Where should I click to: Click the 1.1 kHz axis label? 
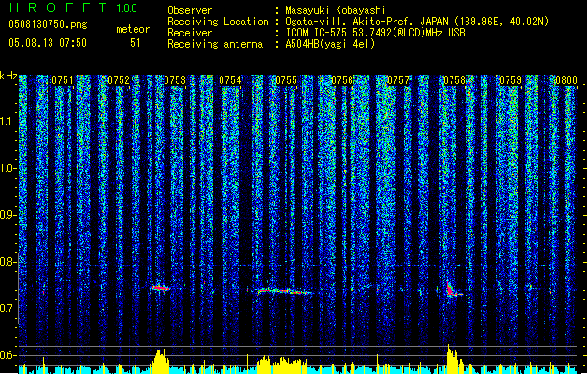pos(7,122)
